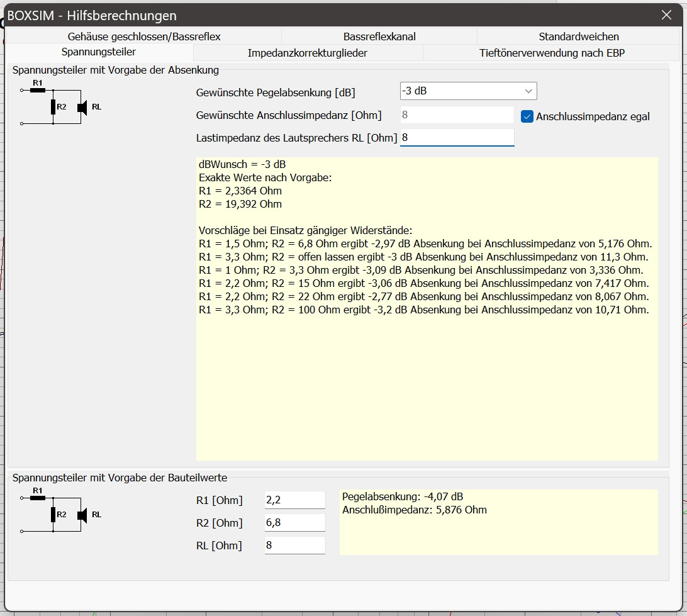Viewport: 687px width, 616px height.
Task: Click the Gewünschte Anschlussimpedanz input field
Action: [457, 115]
